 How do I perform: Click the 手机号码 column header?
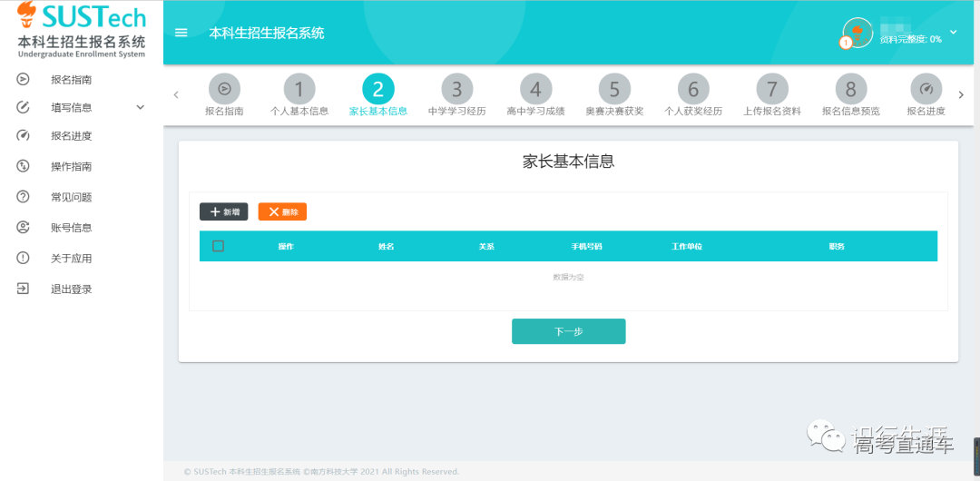coord(586,247)
